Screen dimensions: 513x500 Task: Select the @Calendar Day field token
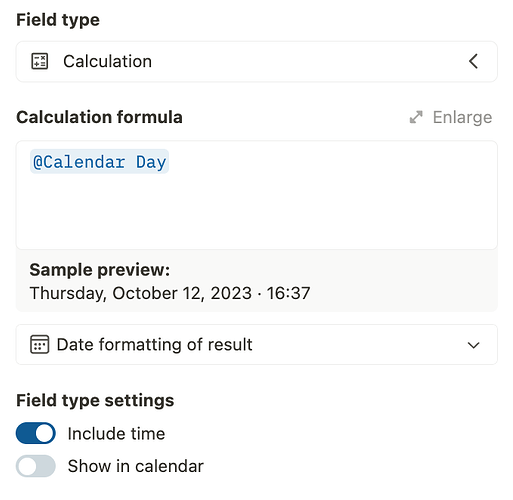coord(99,162)
